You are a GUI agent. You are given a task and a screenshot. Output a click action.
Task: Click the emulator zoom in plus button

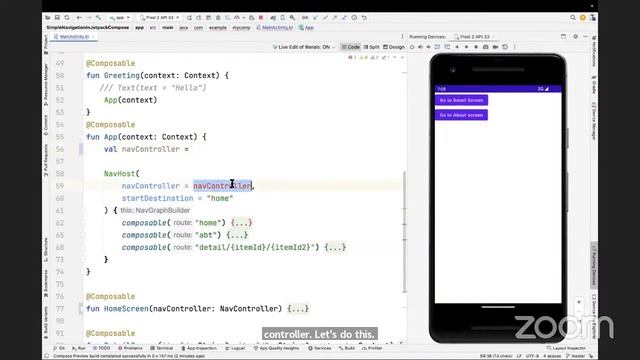(x=579, y=302)
